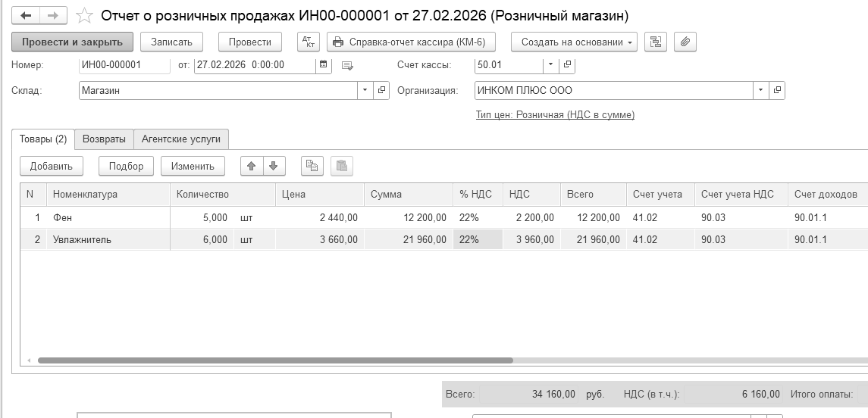Click into the Номер input field
Screen dimensions: 868x418
tap(124, 64)
